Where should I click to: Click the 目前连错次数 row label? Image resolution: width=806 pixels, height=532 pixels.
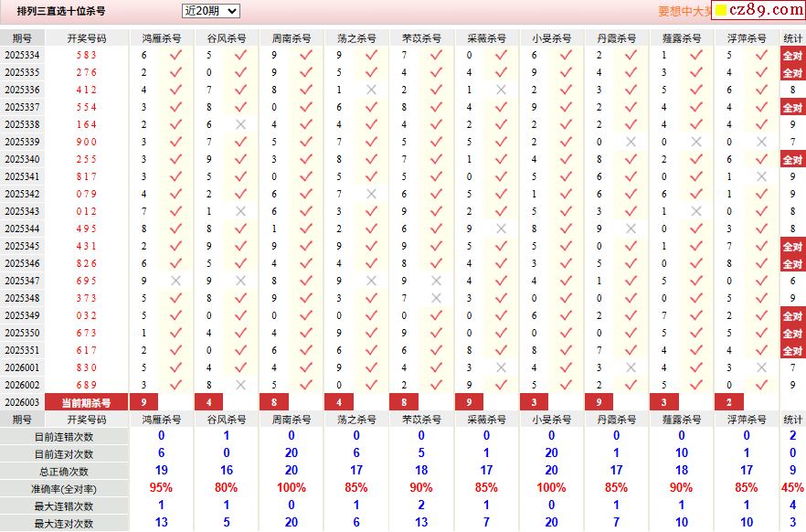64,437
